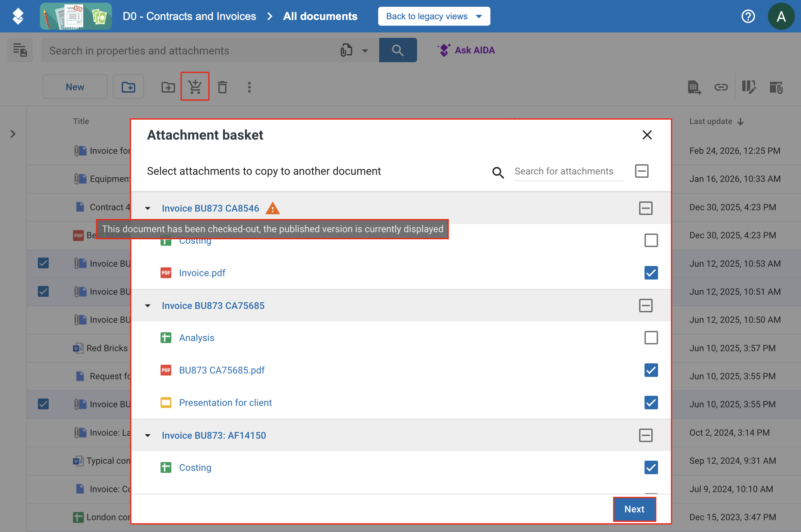Screen dimensions: 801x532
Task: Click the Next button
Action: click(x=634, y=509)
